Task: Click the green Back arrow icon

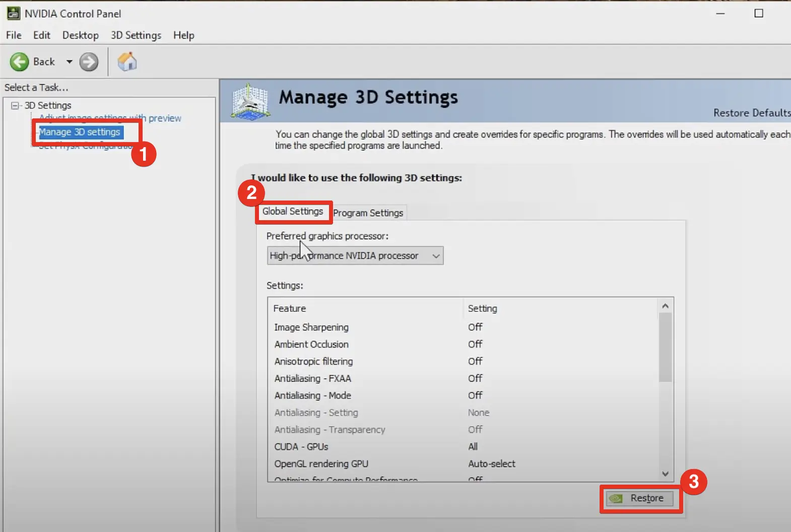Action: pyautogui.click(x=20, y=62)
